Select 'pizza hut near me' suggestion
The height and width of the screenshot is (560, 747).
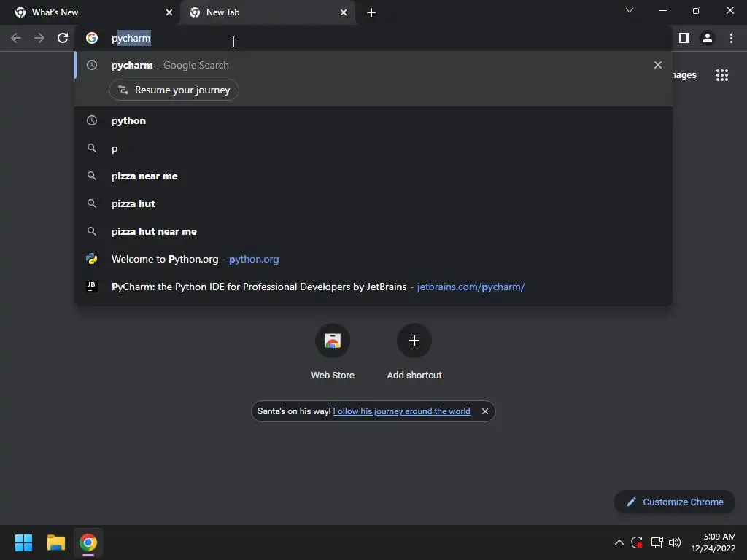point(373,231)
